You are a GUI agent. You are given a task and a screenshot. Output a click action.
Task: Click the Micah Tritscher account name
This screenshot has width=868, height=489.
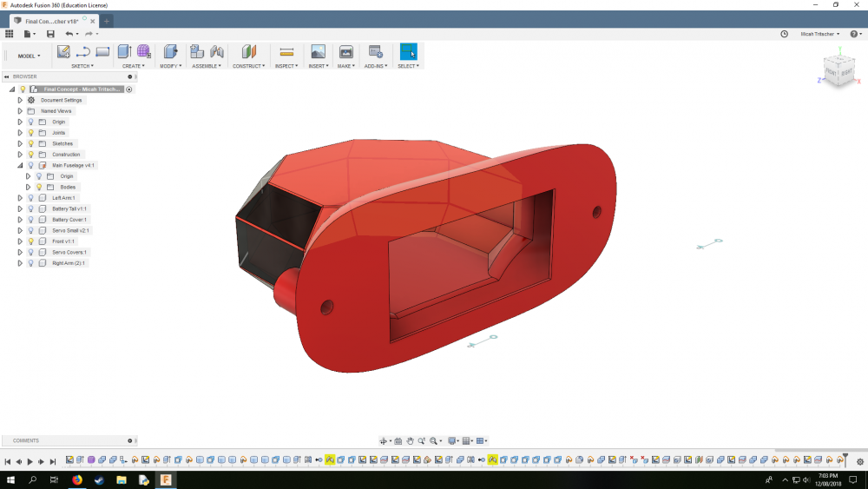818,34
